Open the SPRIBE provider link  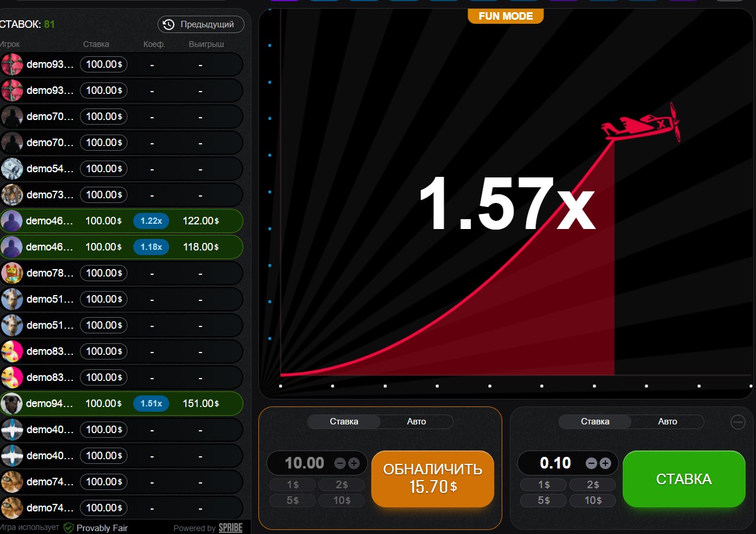point(231,528)
